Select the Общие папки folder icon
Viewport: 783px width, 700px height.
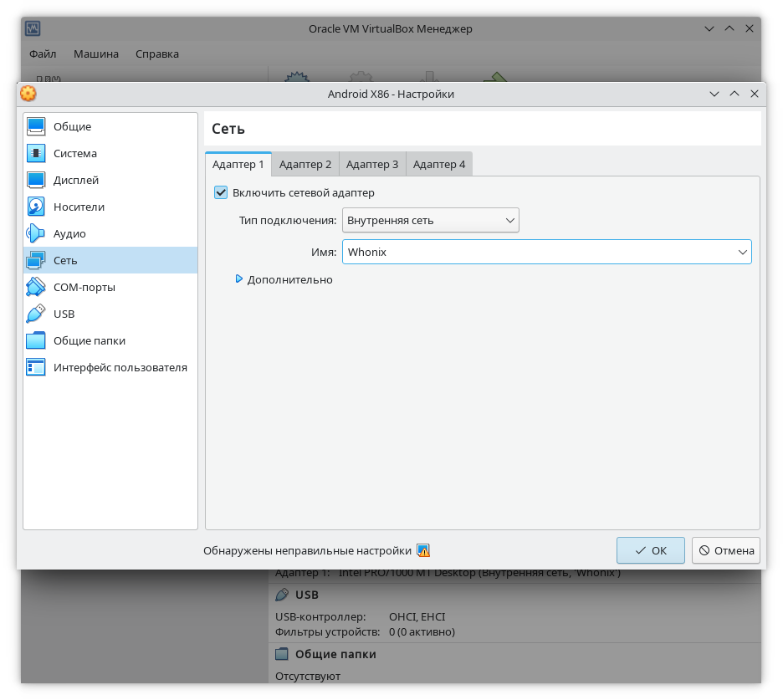click(x=36, y=341)
